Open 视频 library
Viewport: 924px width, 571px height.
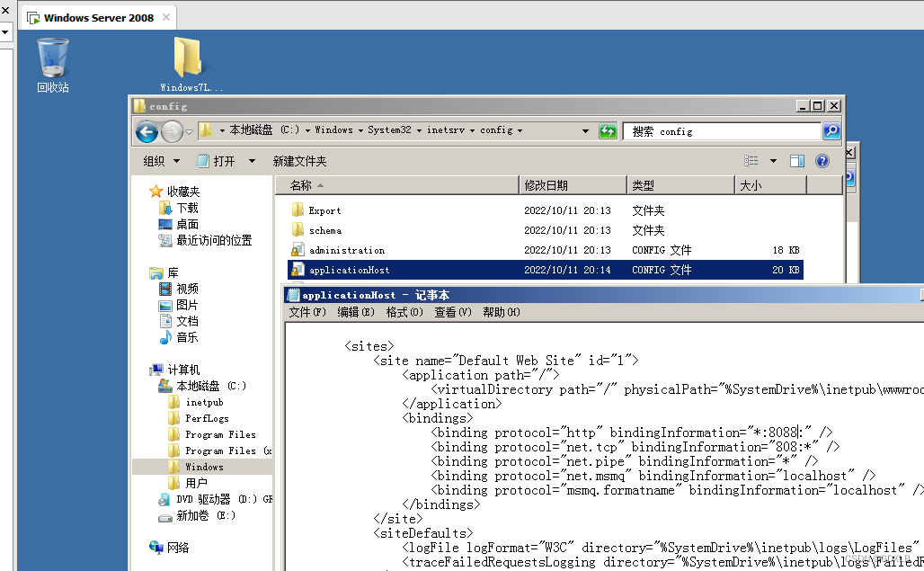pos(187,289)
